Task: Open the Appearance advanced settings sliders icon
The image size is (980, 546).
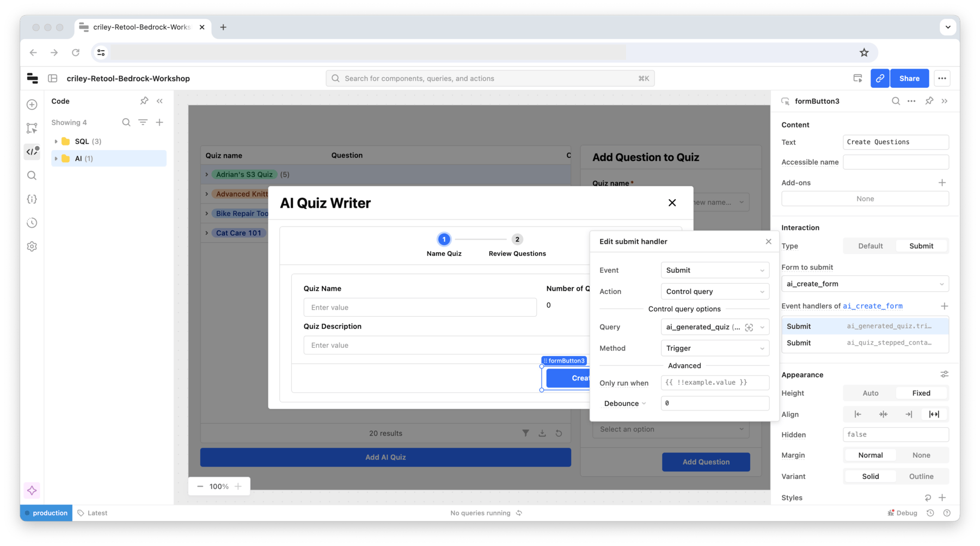Action: 944,375
